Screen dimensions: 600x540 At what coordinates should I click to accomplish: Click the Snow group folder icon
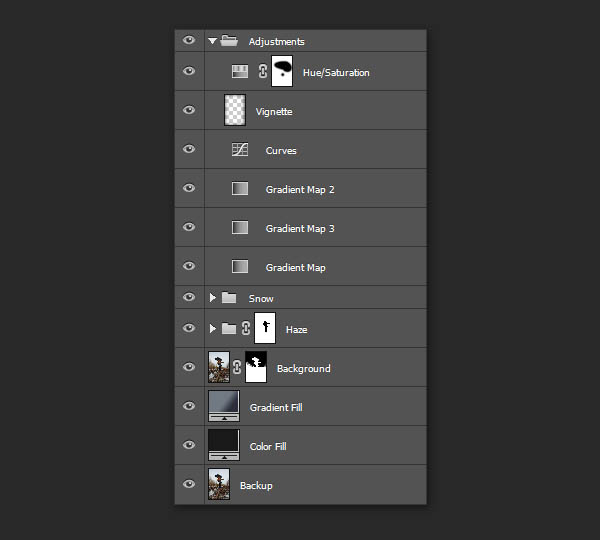pos(229,298)
